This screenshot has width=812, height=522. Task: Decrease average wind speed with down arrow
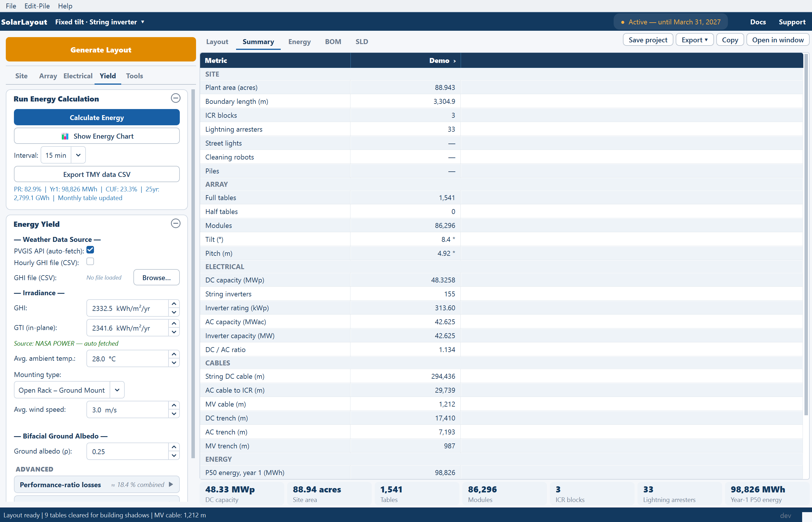pyautogui.click(x=174, y=414)
